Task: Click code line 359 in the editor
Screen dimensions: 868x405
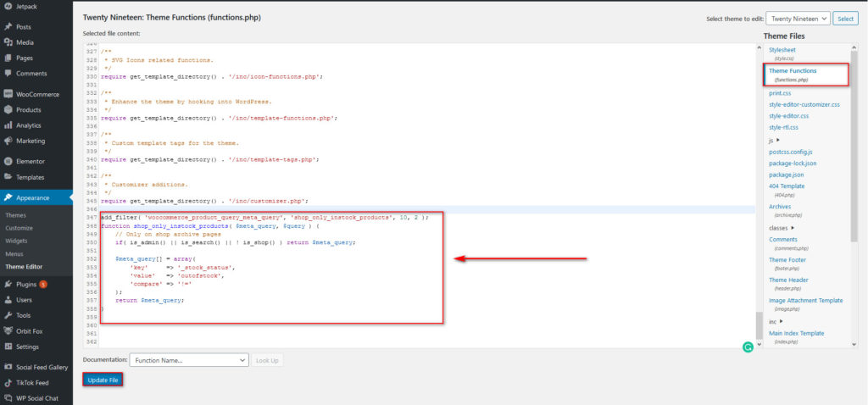Action: [x=427, y=317]
